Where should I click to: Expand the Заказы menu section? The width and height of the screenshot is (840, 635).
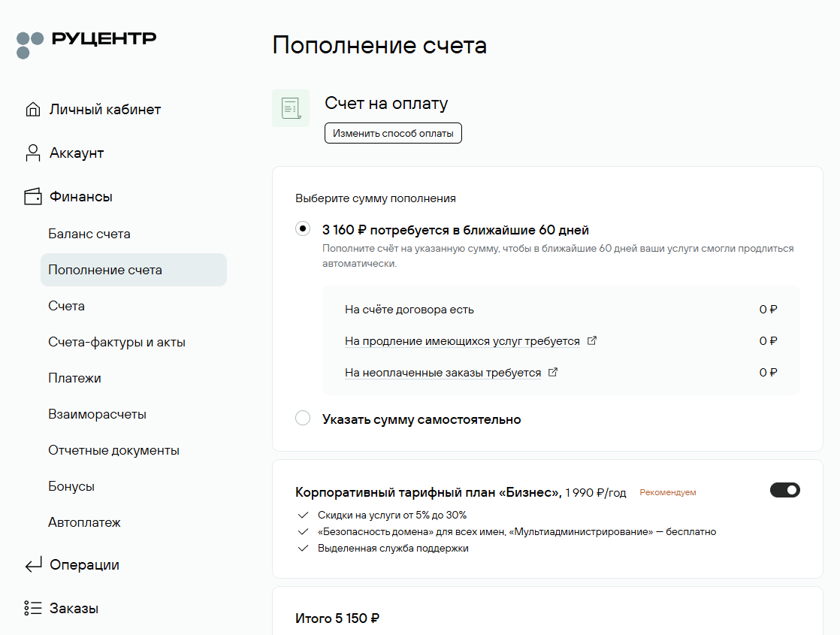(x=74, y=609)
